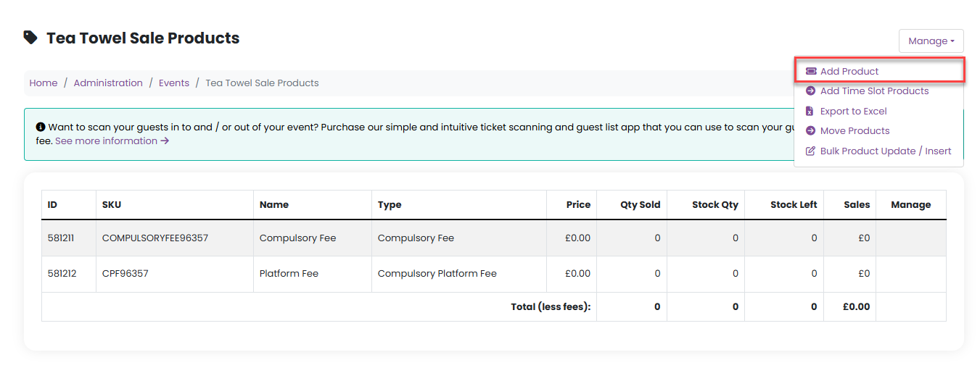Click the Move Products arrow icon
Image resolution: width=980 pixels, height=368 pixels.
pyautogui.click(x=811, y=131)
